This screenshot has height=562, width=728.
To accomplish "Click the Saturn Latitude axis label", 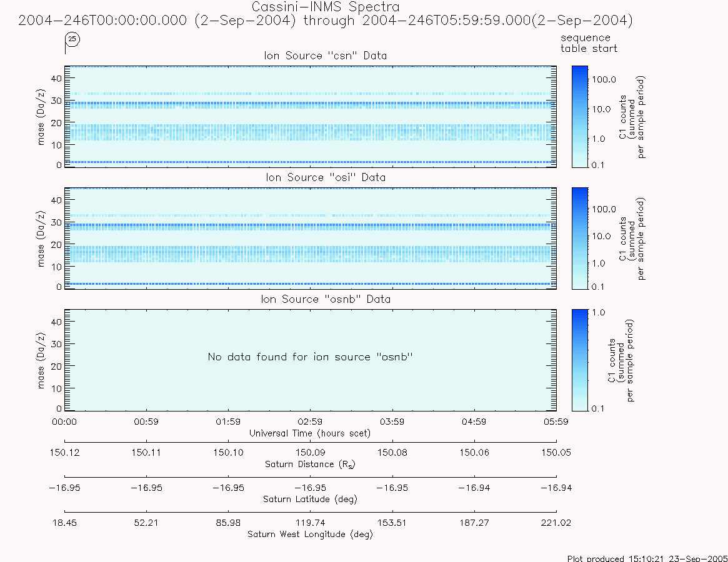I will (x=310, y=500).
